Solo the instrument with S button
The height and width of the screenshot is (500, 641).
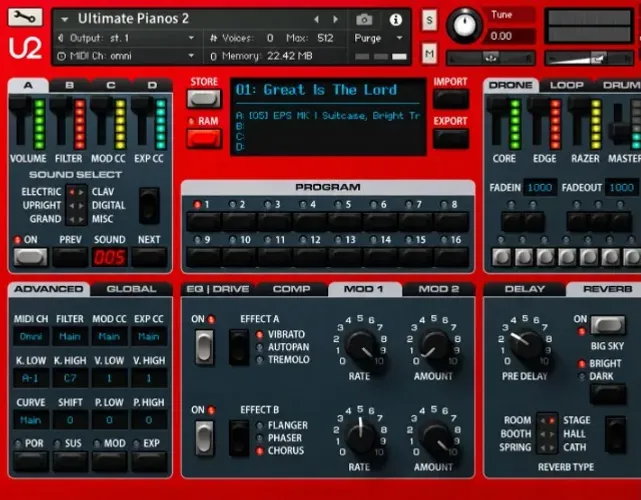429,20
